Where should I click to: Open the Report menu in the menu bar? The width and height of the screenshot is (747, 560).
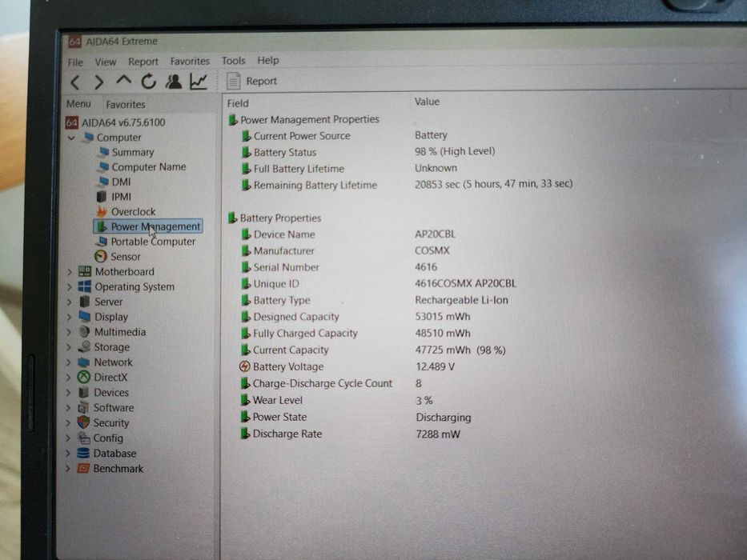point(143,62)
